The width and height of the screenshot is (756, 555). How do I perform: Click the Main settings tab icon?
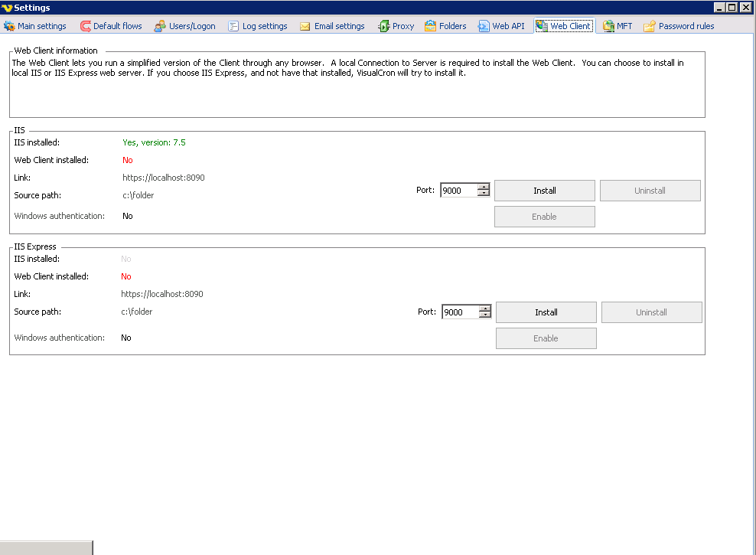pos(9,26)
